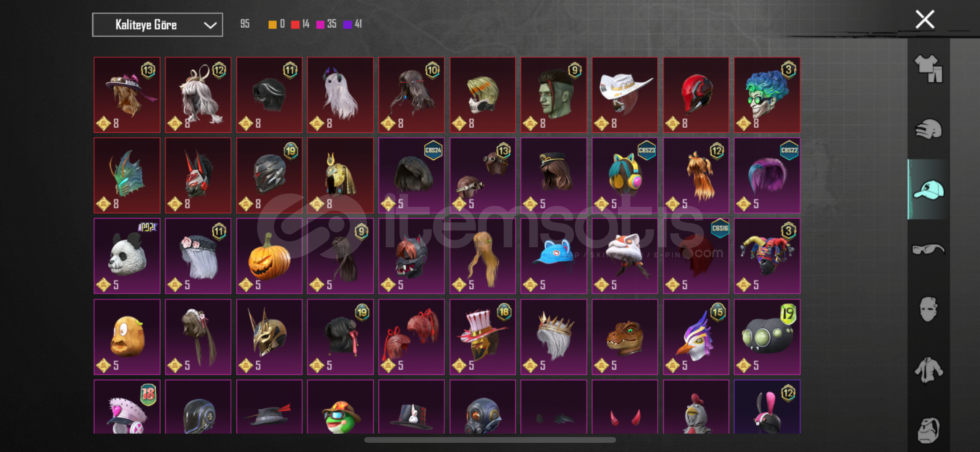Select the jacket category icon

(928, 370)
